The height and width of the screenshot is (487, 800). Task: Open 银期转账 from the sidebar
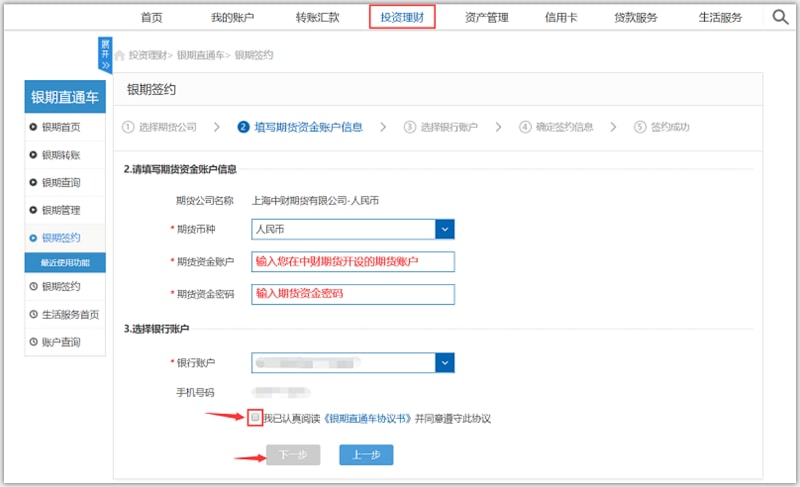pos(61,155)
